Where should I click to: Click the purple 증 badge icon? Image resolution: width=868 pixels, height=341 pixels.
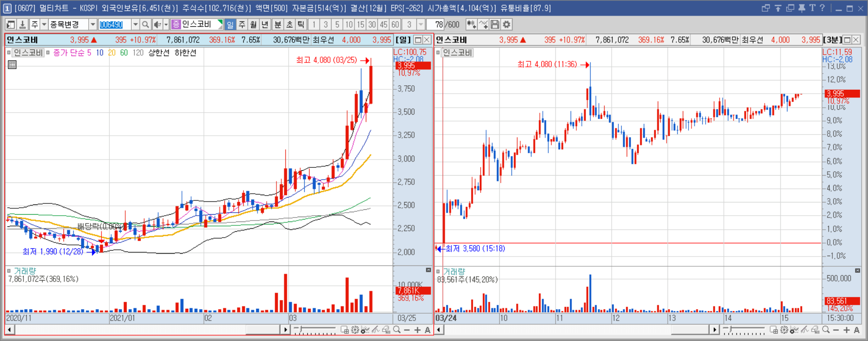[x=176, y=24]
